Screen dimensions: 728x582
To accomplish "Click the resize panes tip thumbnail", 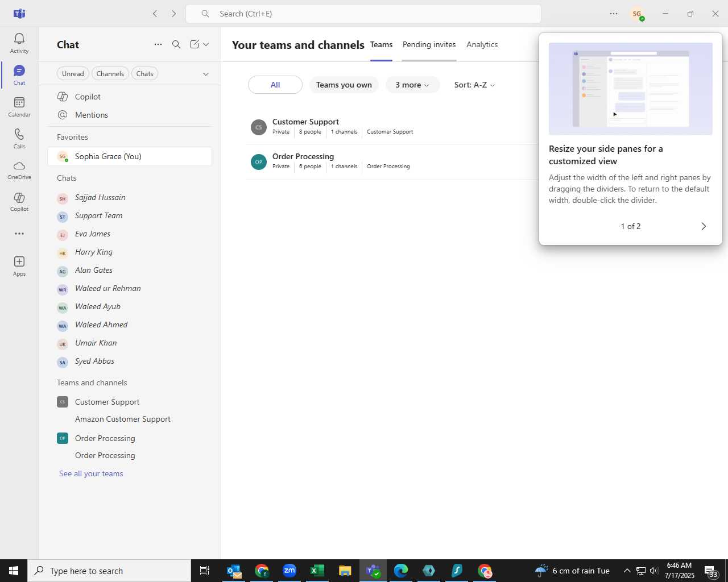I will [630, 89].
